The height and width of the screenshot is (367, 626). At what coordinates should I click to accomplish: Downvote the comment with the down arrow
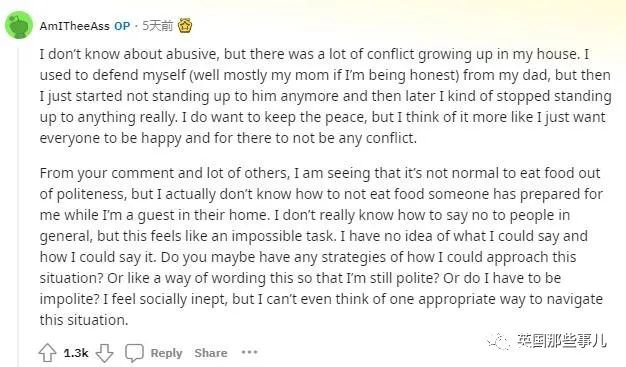(105, 353)
